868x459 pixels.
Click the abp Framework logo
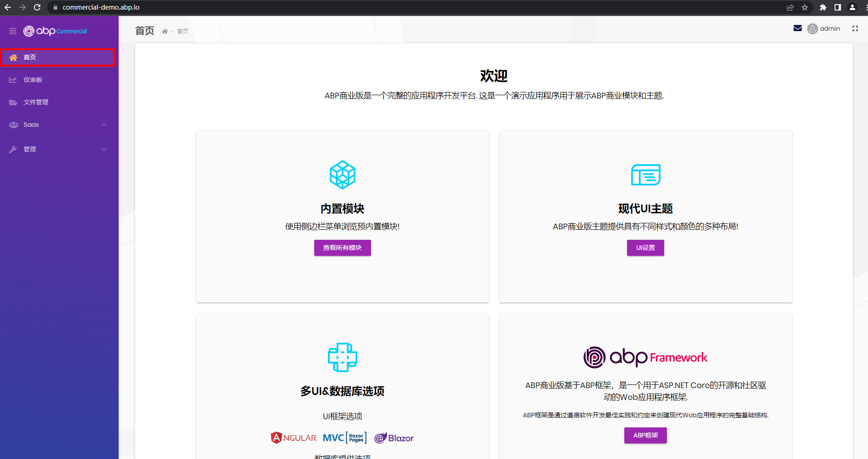pyautogui.click(x=645, y=357)
